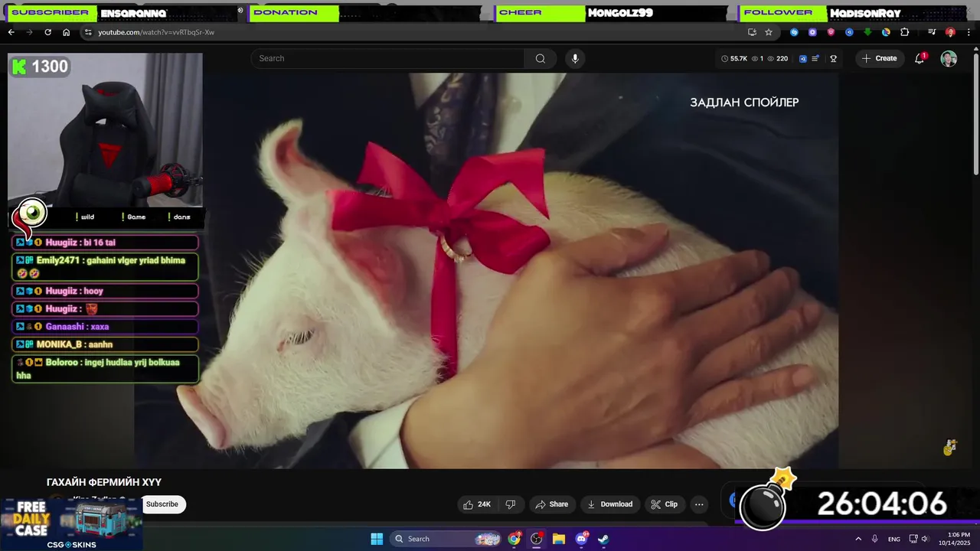Screen dimensions: 980x551
Task: Click Emily2471's chat message
Action: 105,266
